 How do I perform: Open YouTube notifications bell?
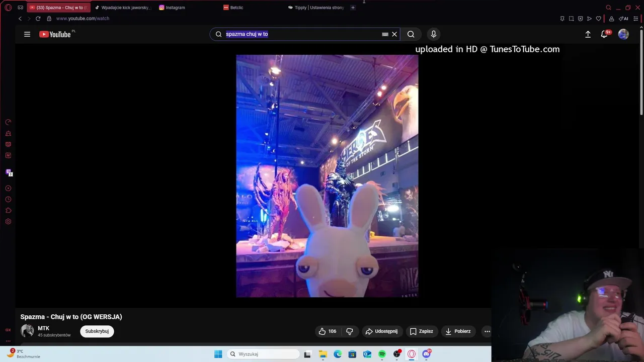[604, 34]
